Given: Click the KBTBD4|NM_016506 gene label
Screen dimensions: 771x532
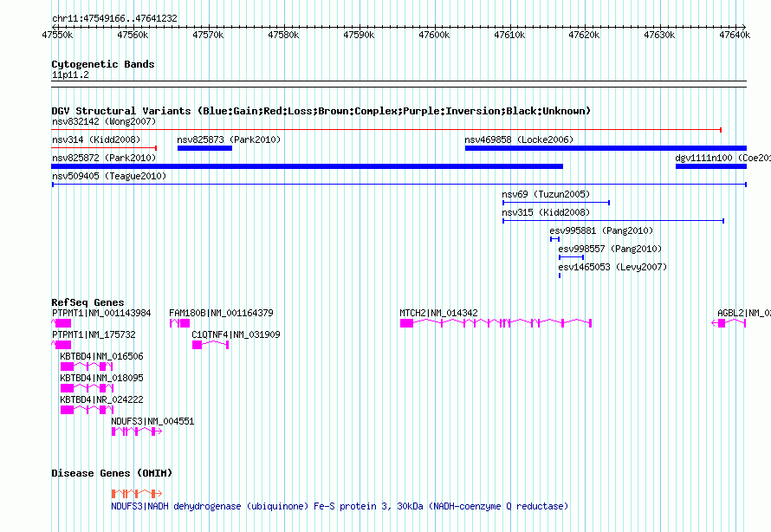Looking at the screenshot, I should point(101,356).
